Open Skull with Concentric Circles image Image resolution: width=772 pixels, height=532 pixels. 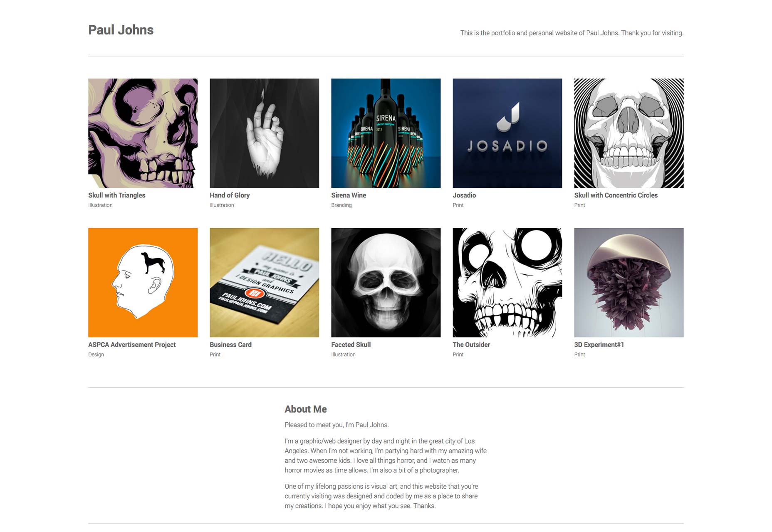pos(628,133)
